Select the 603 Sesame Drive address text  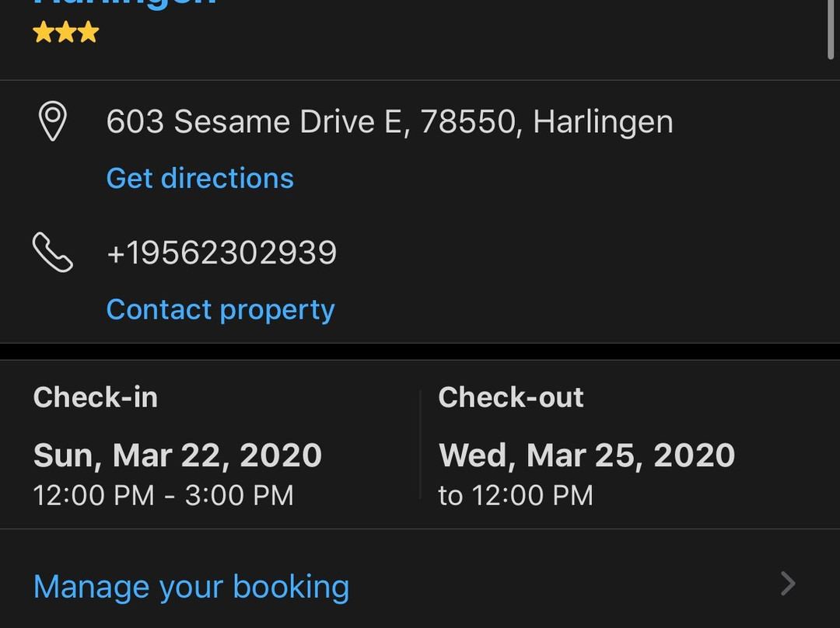coord(389,122)
